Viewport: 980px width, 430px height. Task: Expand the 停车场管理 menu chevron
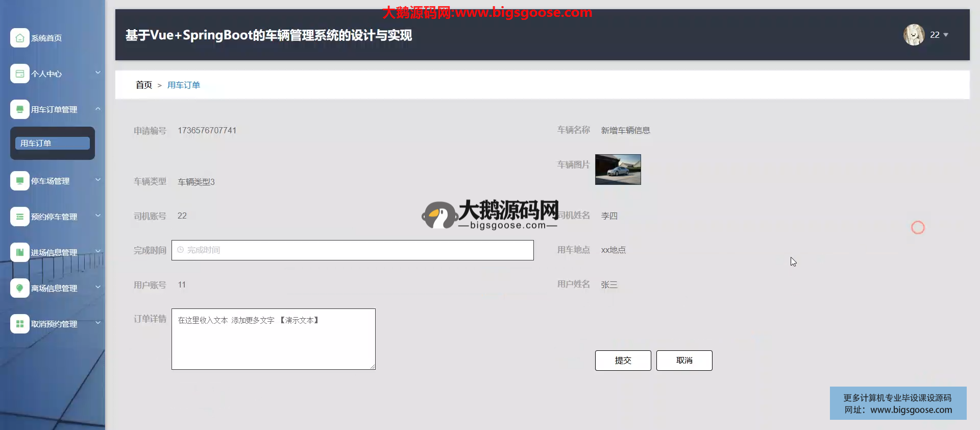[97, 180]
